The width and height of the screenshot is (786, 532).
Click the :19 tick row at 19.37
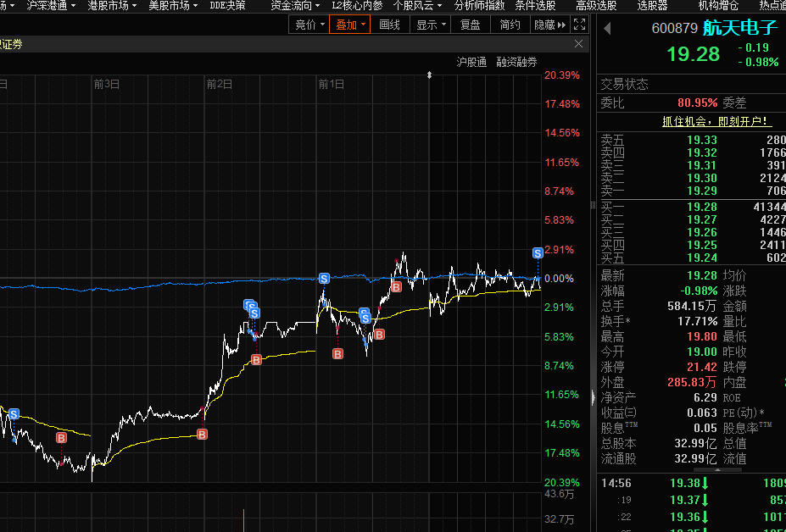tap(693, 500)
